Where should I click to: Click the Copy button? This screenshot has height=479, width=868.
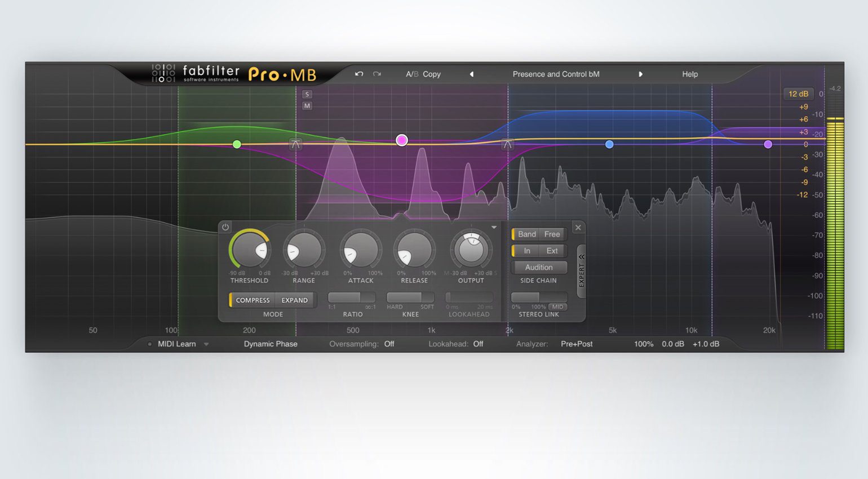point(431,74)
